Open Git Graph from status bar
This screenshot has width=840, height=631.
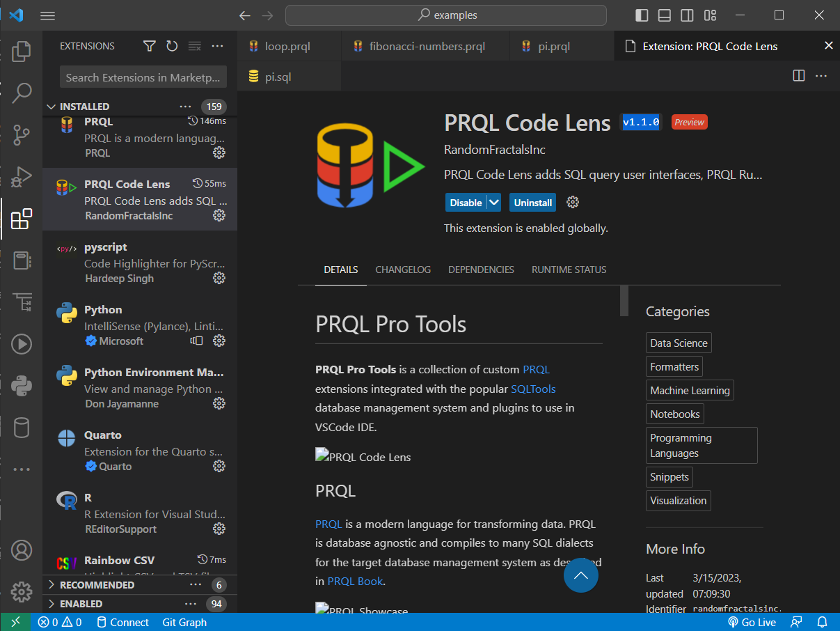click(184, 622)
